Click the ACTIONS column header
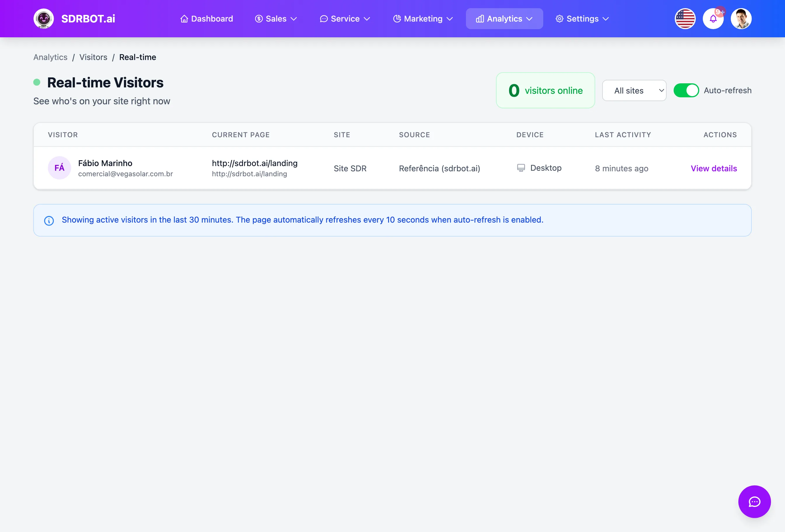This screenshot has height=532, width=785. pos(720,135)
